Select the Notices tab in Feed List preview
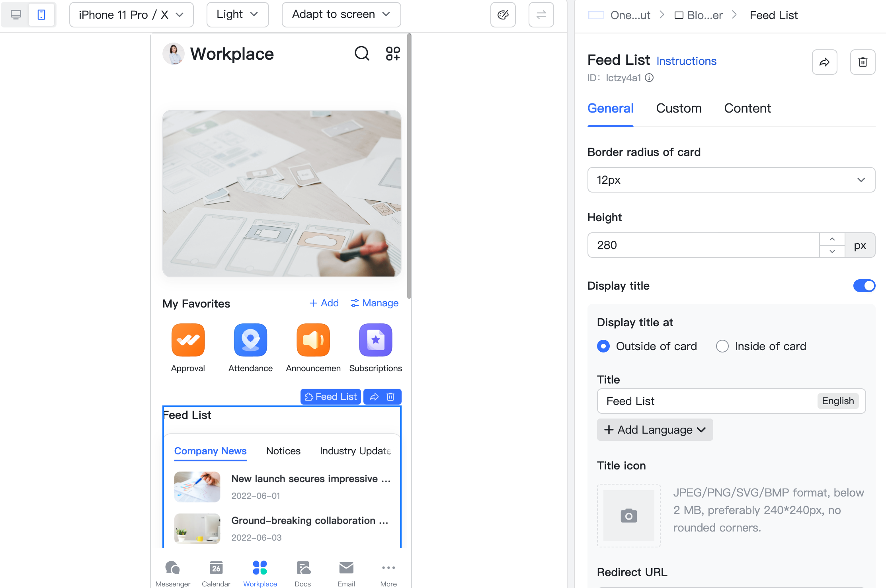This screenshot has height=588, width=886. 283,451
